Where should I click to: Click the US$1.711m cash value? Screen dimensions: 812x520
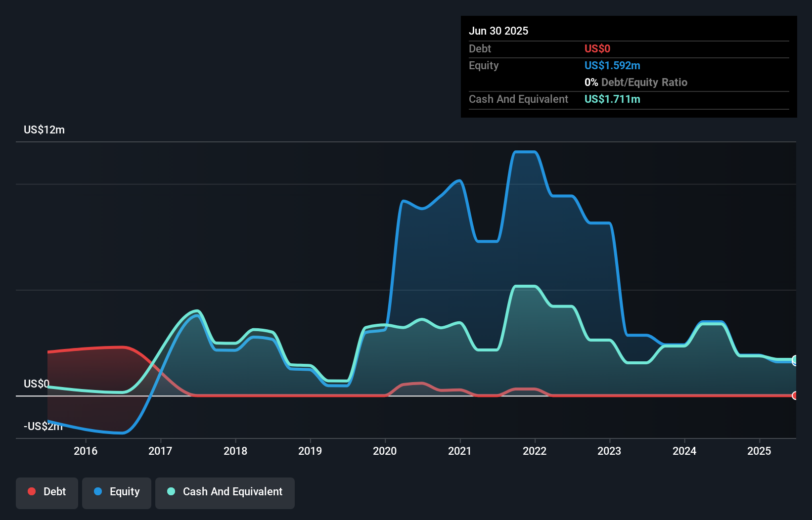(612, 99)
